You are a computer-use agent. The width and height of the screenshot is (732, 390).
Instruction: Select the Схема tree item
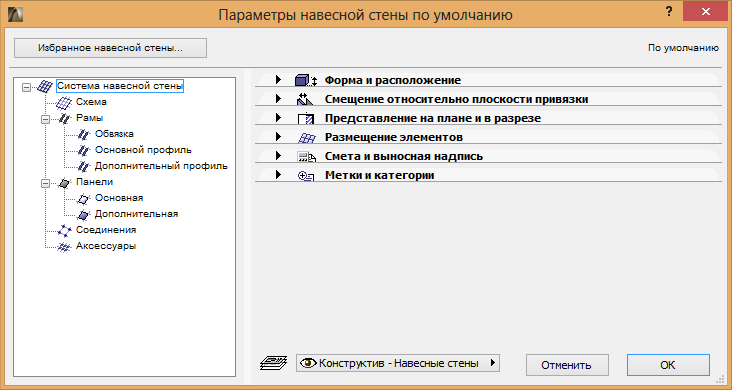coord(92,102)
